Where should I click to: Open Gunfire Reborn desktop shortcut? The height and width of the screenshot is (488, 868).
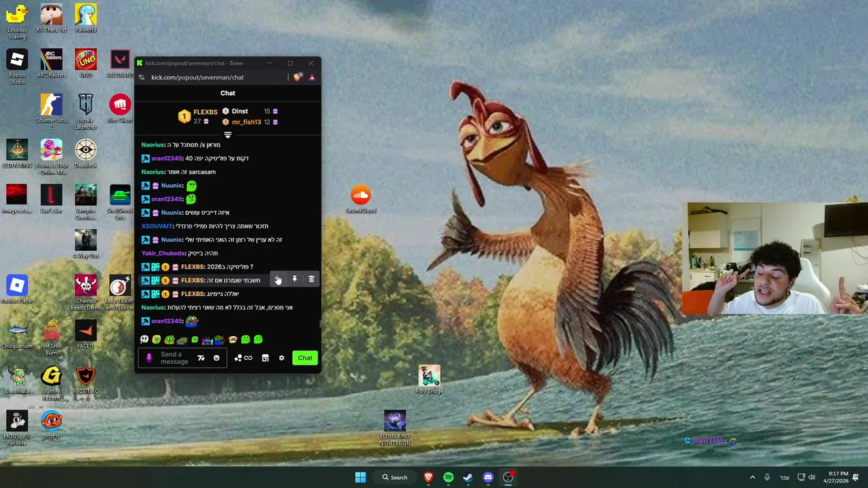point(52,383)
